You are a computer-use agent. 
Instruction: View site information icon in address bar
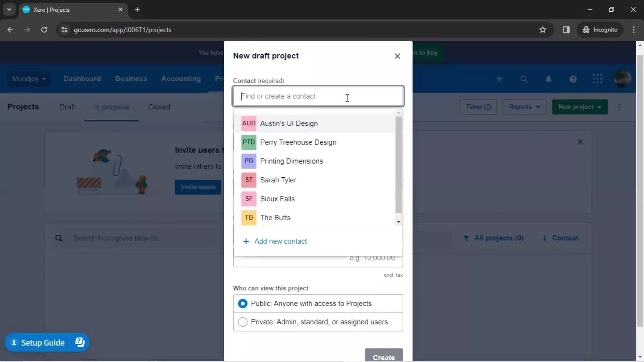64,30
